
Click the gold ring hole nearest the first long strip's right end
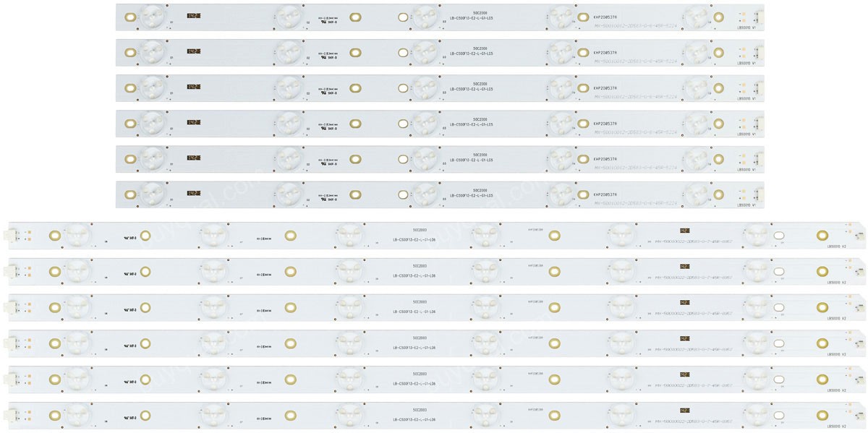coord(822,235)
